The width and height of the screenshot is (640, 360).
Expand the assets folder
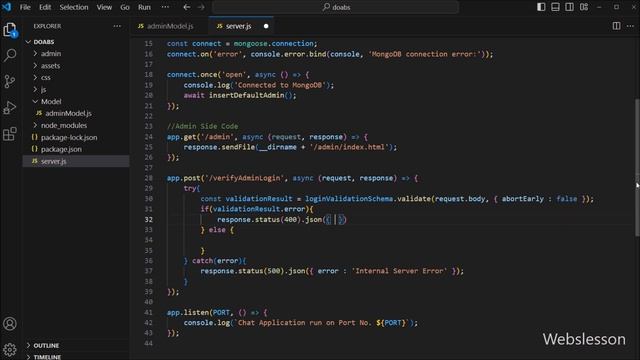tap(76, 65)
